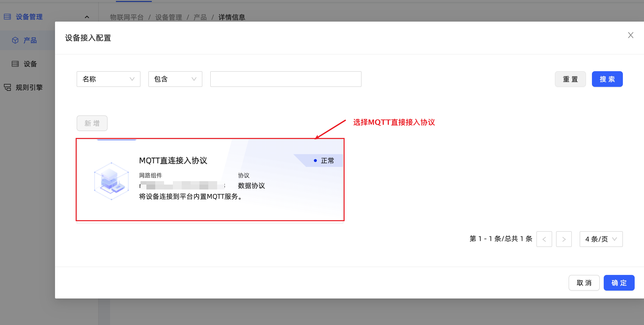This screenshot has width=644, height=325.
Task: Click the 产品 cube icon
Action: [x=15, y=40]
